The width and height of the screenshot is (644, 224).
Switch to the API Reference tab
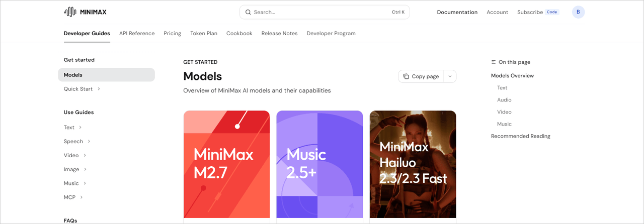[137, 33]
